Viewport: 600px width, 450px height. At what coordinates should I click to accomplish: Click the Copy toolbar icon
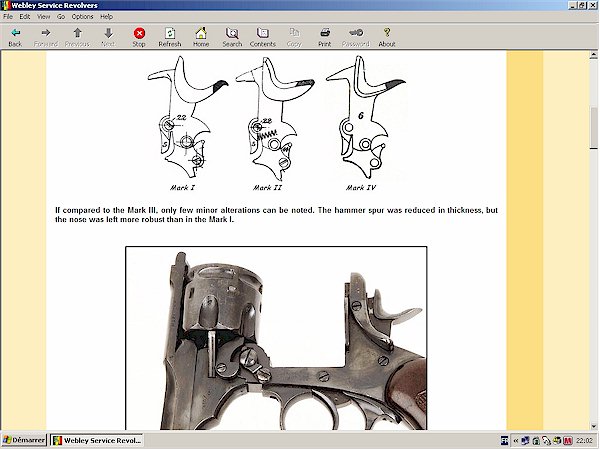pos(294,37)
